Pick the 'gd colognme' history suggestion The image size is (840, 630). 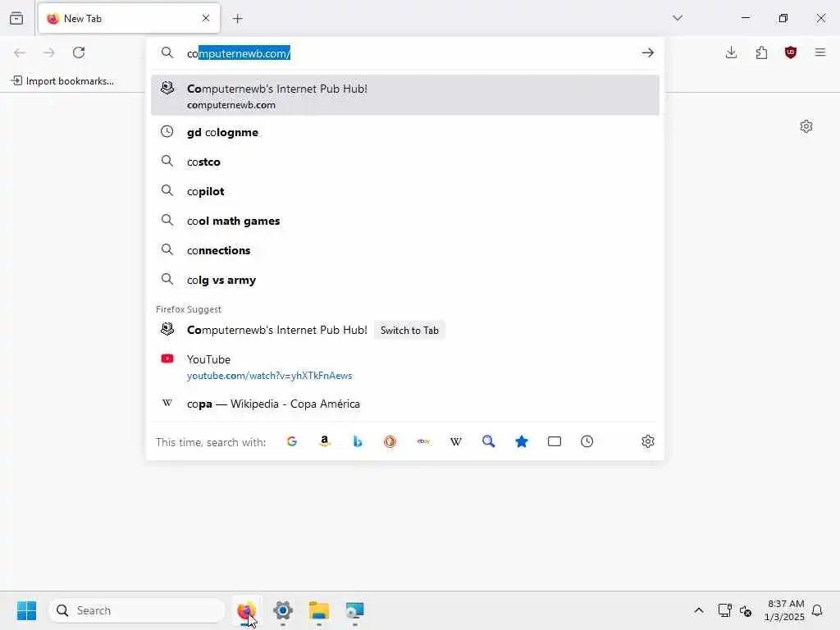coord(405,132)
